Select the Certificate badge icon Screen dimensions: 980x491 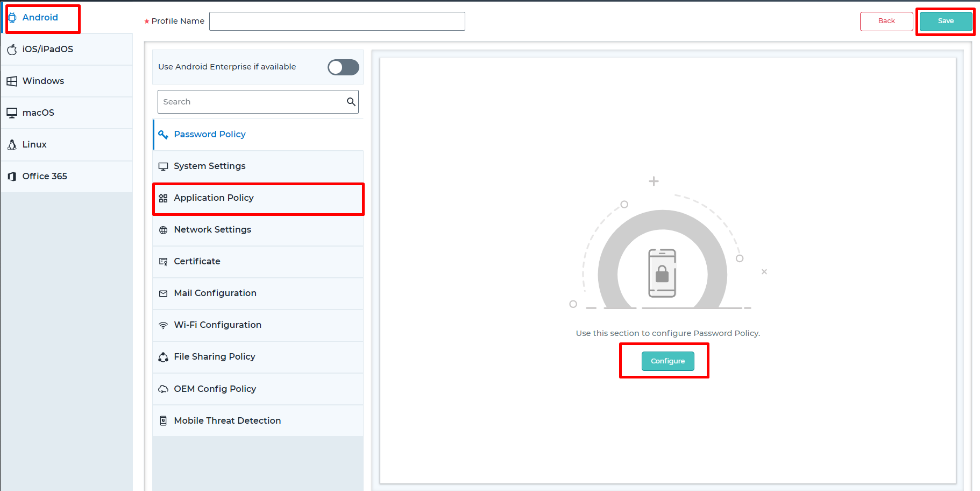(x=164, y=261)
